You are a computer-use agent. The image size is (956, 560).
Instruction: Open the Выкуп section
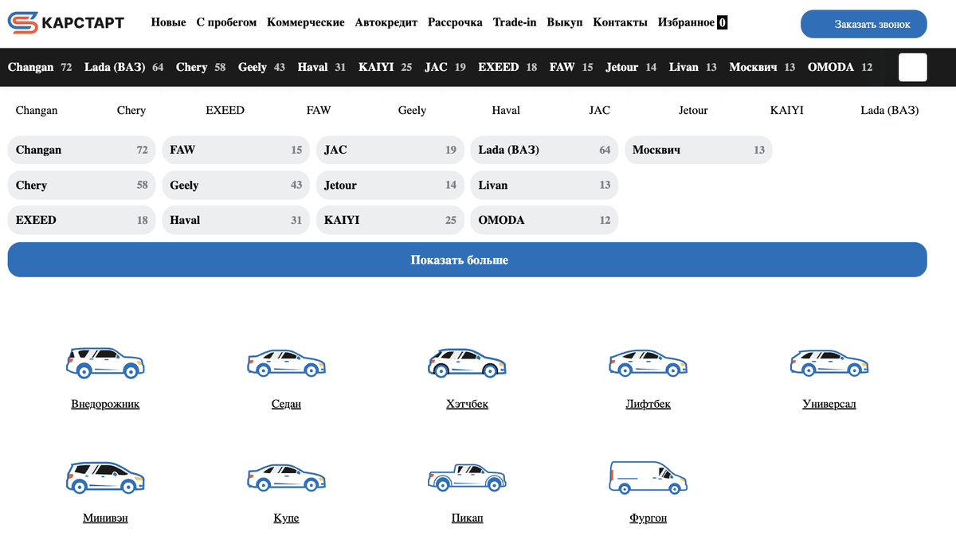[x=565, y=22]
